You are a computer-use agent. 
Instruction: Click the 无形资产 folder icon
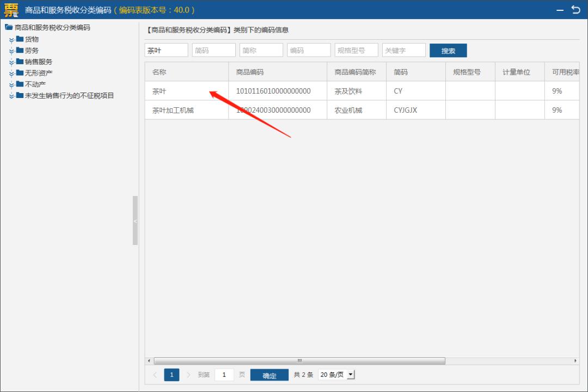coord(21,72)
